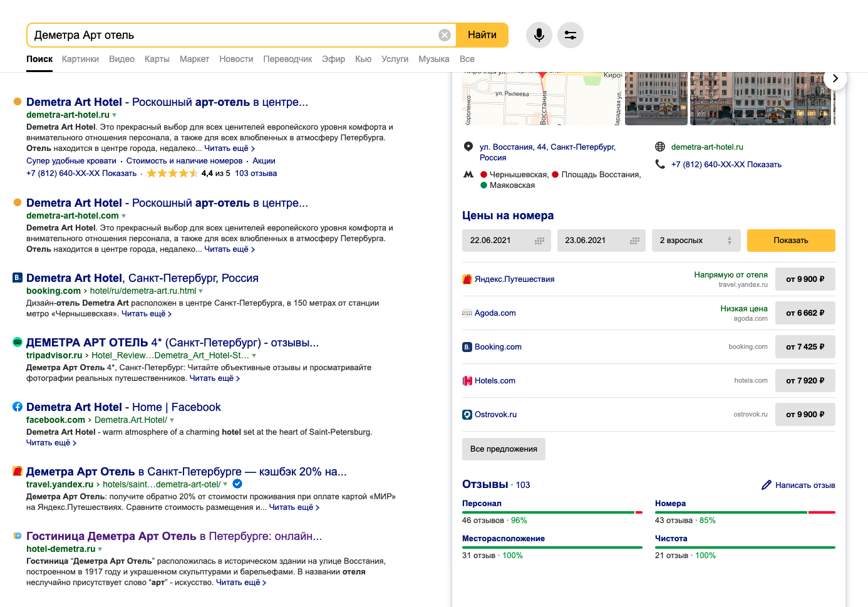The height and width of the screenshot is (607, 868).
Task: Click the favicon of hotel-demetra.ru result
Action: coord(18,536)
